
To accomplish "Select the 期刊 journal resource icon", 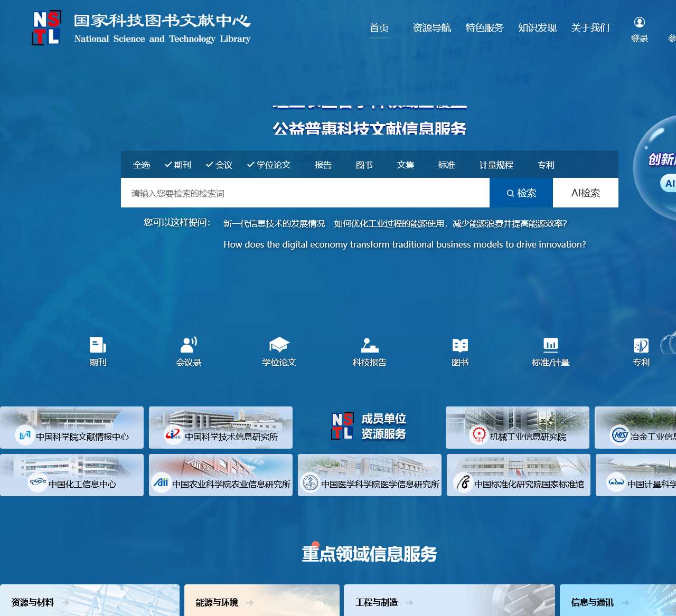I will point(97,350).
